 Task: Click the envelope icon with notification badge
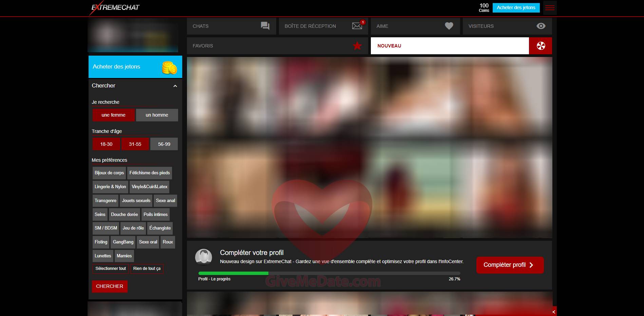[358, 25]
